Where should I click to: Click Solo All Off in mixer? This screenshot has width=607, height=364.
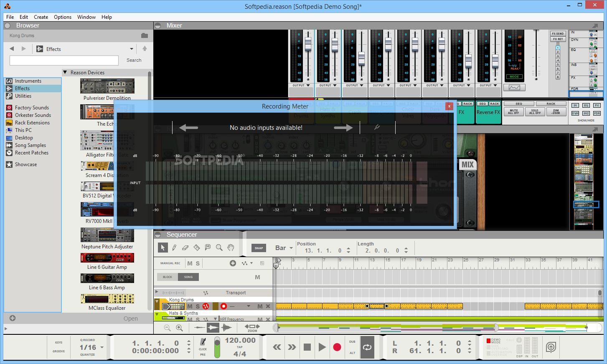[535, 112]
